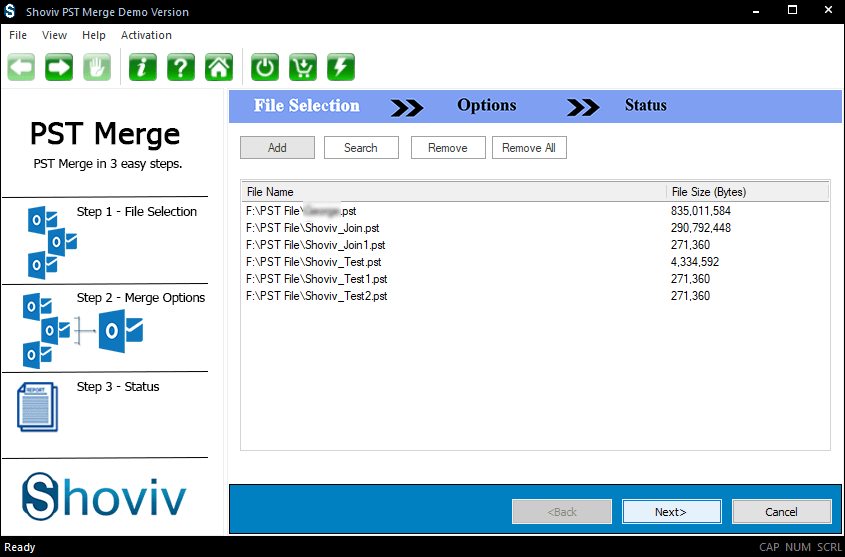Click the hand stop toolbar icon
The width and height of the screenshot is (845, 557).
point(97,67)
